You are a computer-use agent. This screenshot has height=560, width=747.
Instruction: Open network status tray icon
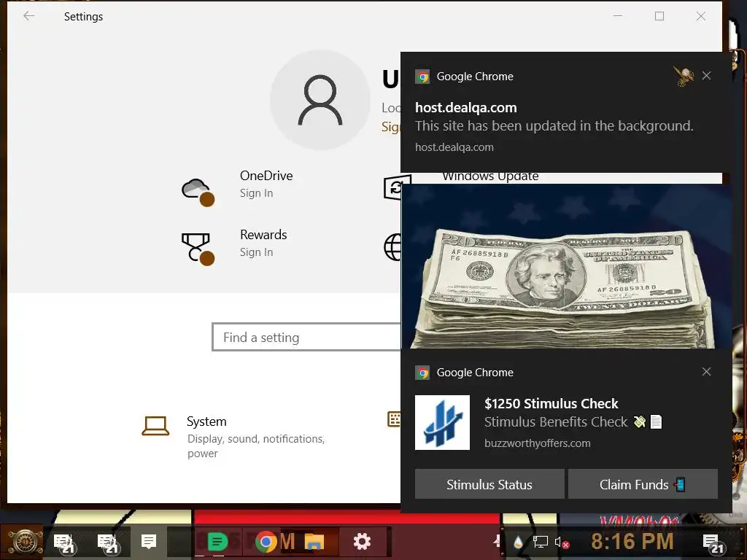click(x=540, y=542)
